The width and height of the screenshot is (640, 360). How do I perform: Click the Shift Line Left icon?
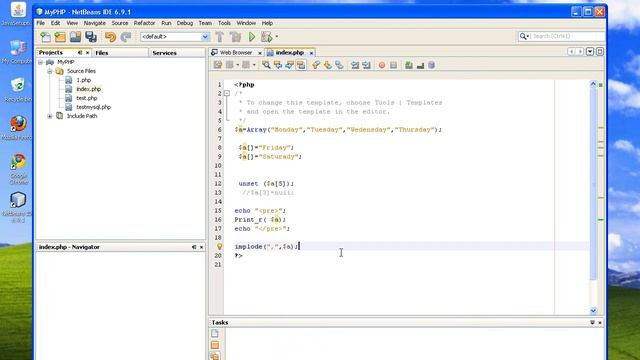[355, 65]
